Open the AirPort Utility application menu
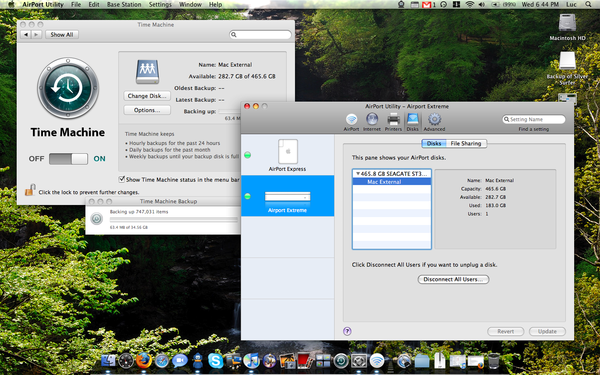This screenshot has width=600, height=375. 43,5
